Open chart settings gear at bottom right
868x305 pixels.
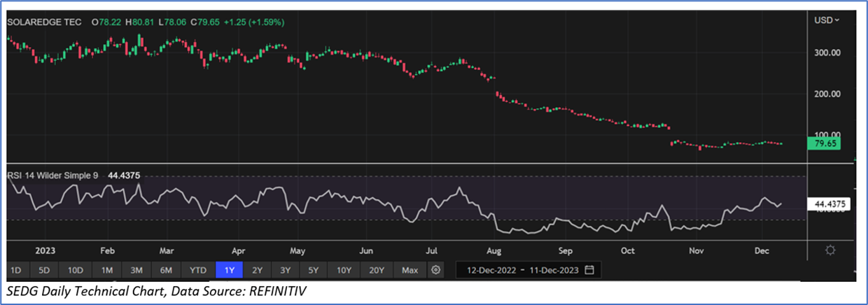830,250
